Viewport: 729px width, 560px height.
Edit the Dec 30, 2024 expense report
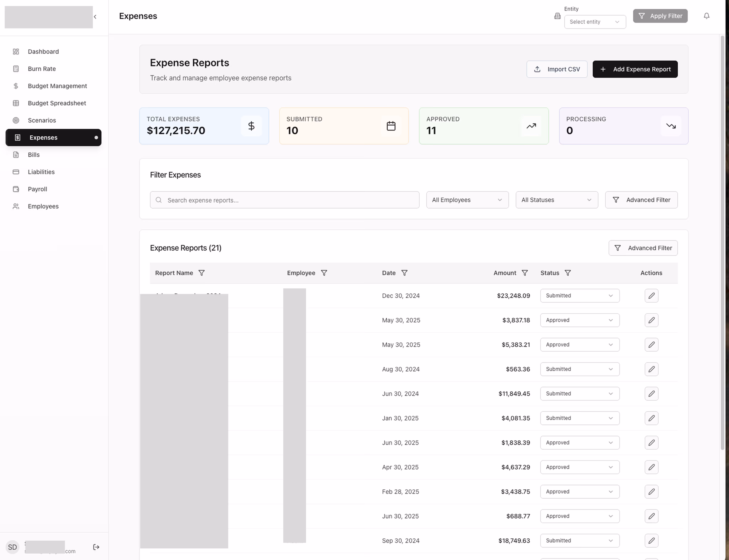651,296
